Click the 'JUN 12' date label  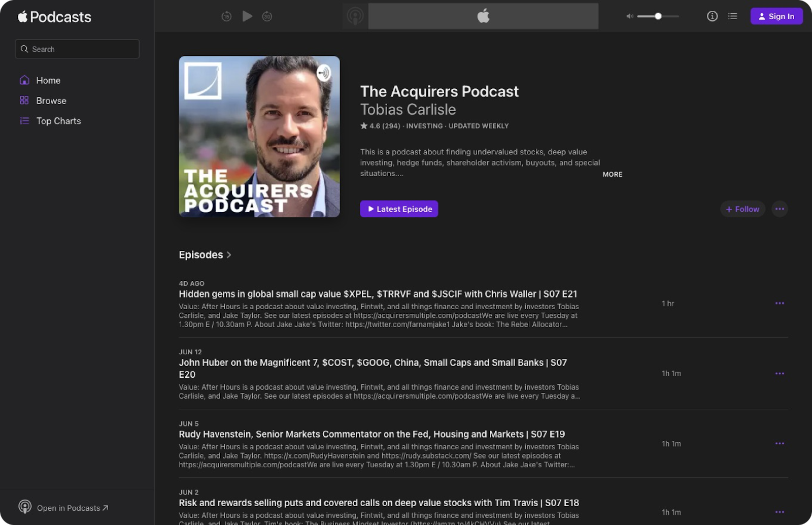click(190, 352)
